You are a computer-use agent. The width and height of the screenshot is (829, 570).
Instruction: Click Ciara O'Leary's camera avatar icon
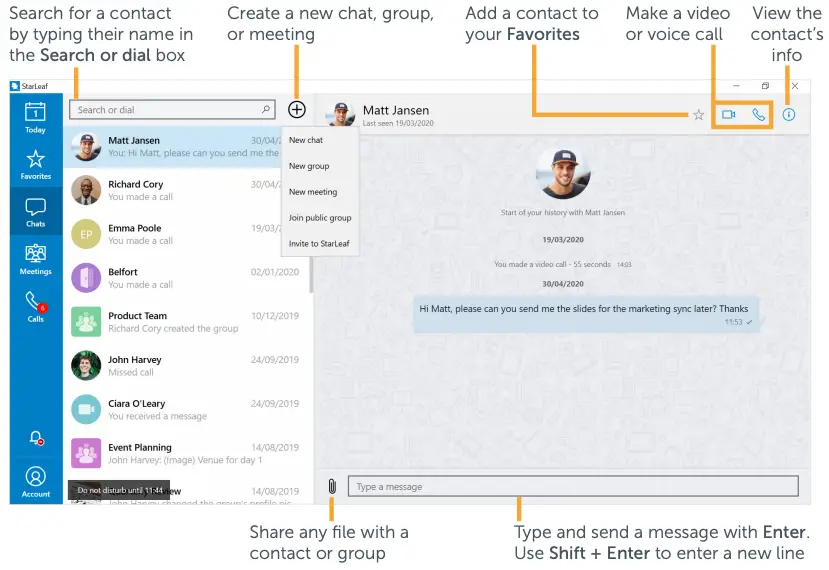[x=86, y=409]
